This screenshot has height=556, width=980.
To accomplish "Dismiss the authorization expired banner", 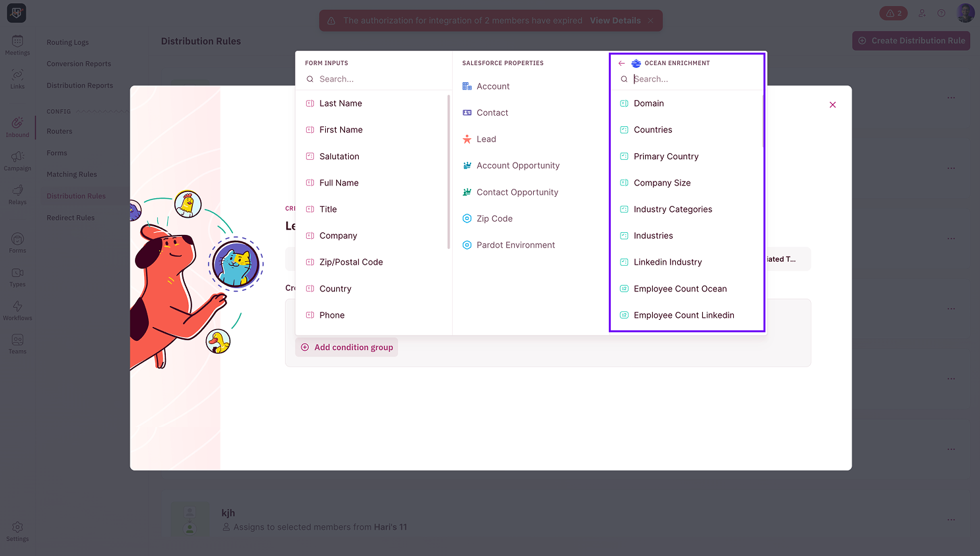I will pyautogui.click(x=650, y=20).
